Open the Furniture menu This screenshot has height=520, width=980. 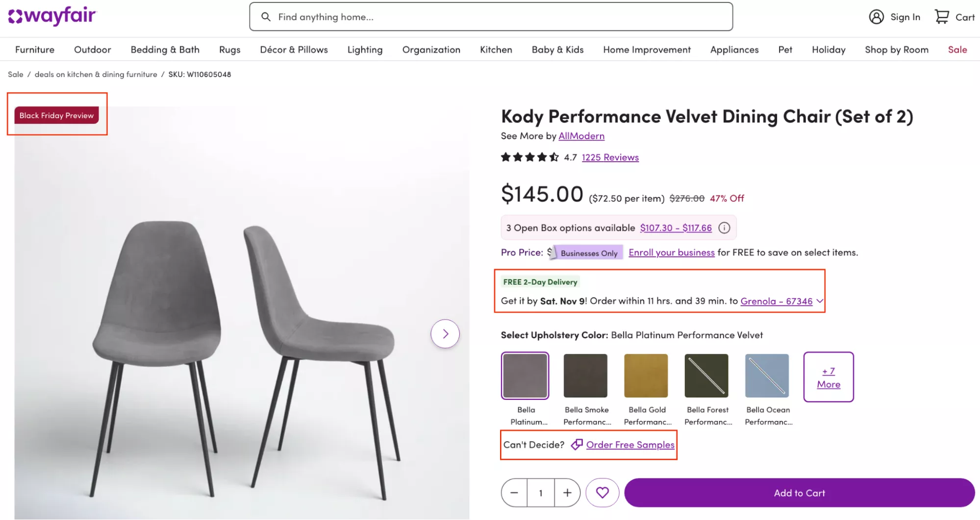pos(35,50)
